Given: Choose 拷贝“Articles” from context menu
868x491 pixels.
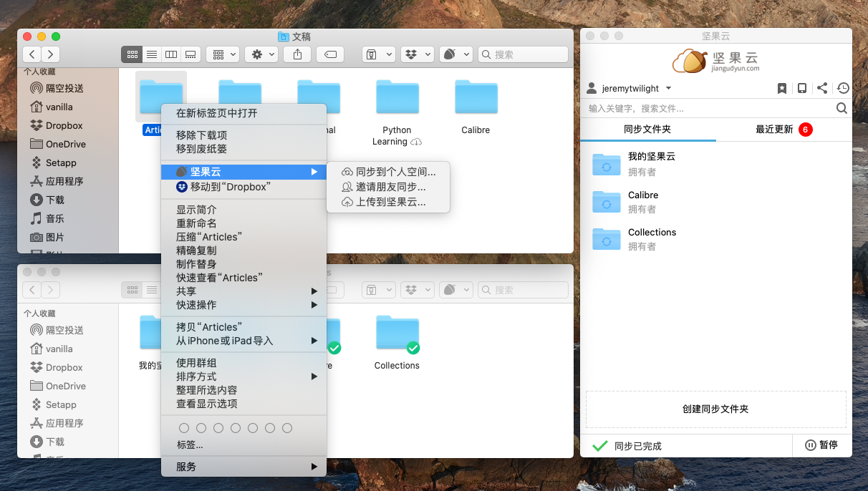Looking at the screenshot, I should point(243,327).
